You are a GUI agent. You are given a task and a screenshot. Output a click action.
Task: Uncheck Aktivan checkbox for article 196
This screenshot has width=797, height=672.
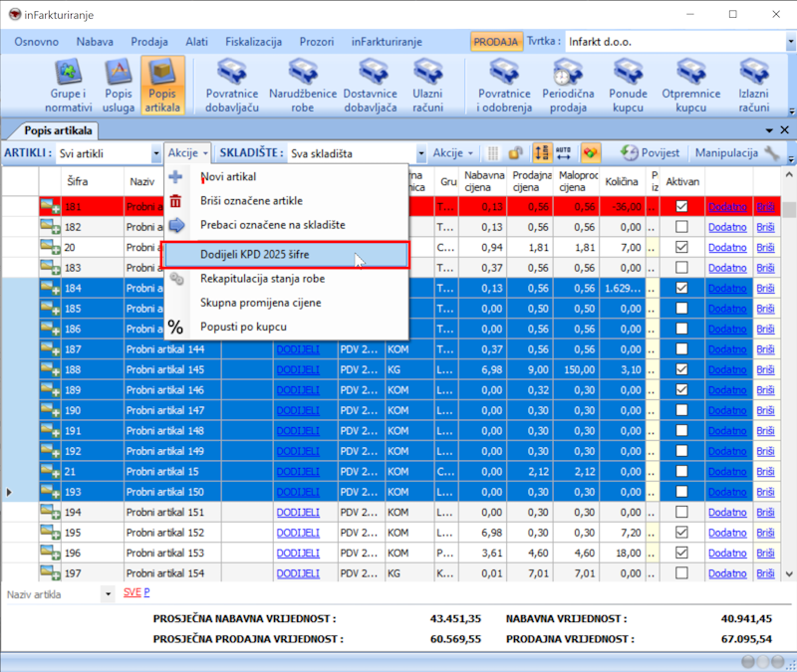pyautogui.click(x=681, y=553)
